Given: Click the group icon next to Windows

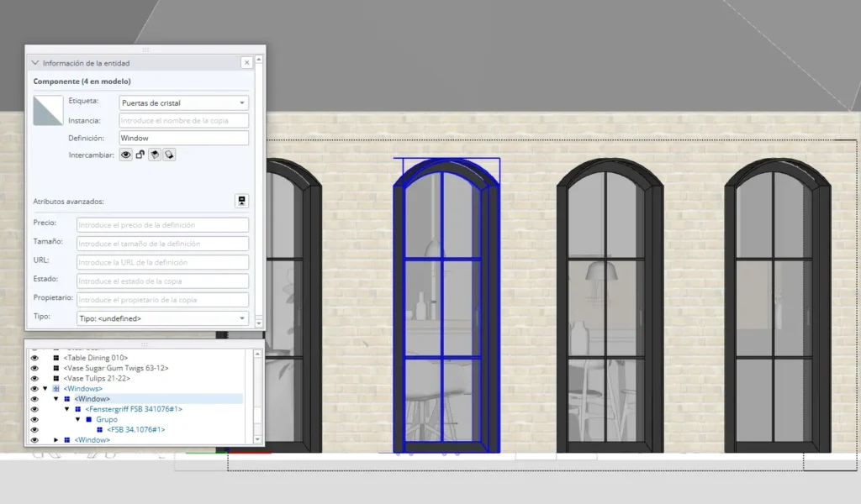Looking at the screenshot, I should click(56, 388).
